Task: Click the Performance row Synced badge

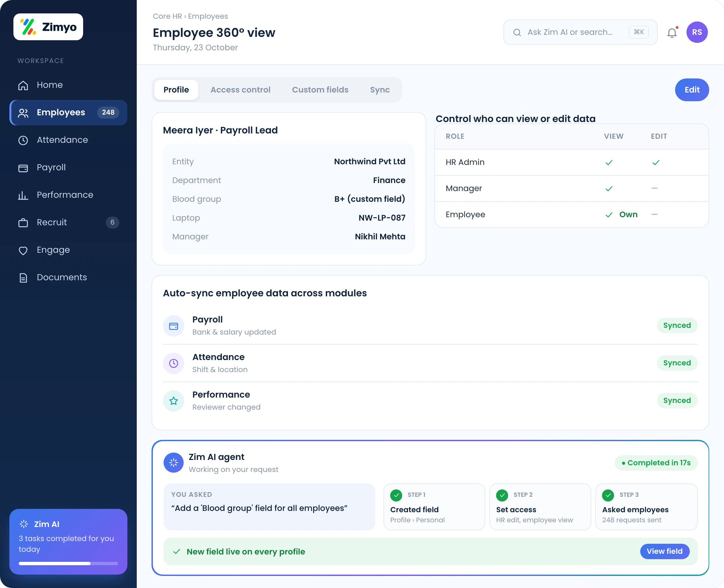Action: 677,401
